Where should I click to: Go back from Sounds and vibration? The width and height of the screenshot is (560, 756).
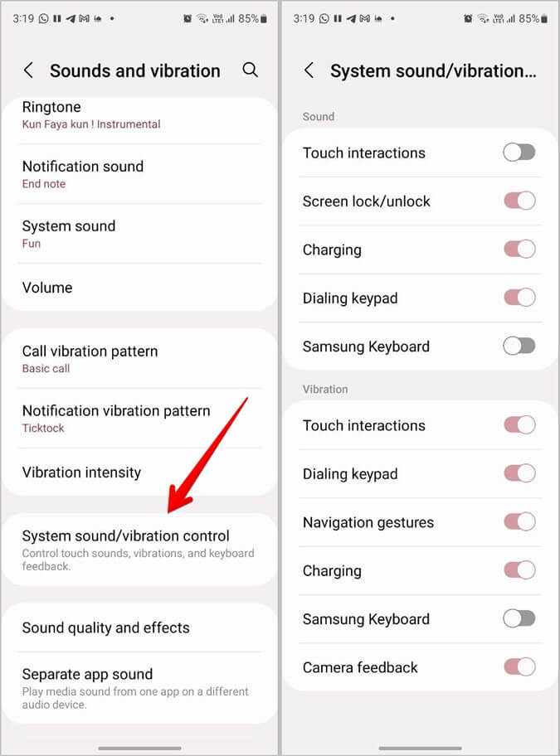(28, 70)
